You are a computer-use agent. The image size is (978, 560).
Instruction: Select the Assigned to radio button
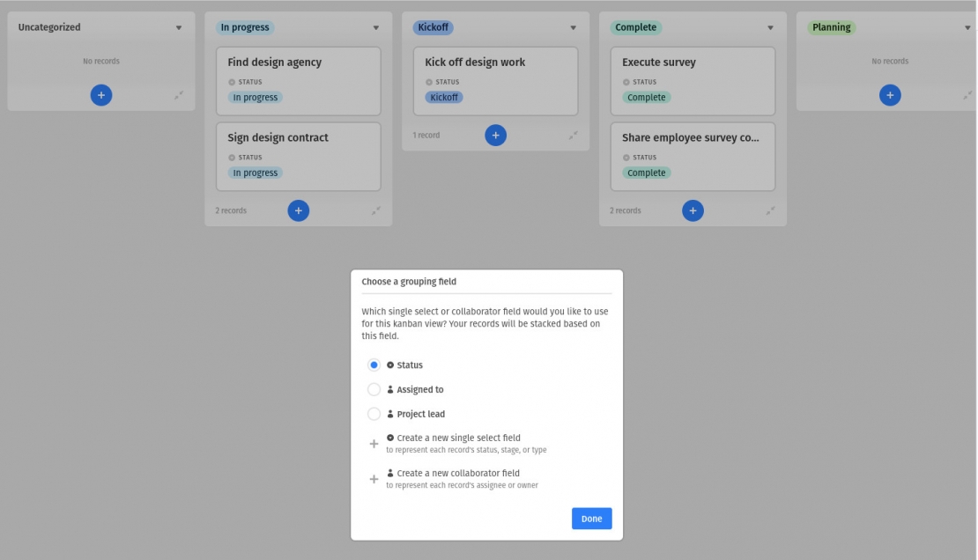tap(374, 389)
